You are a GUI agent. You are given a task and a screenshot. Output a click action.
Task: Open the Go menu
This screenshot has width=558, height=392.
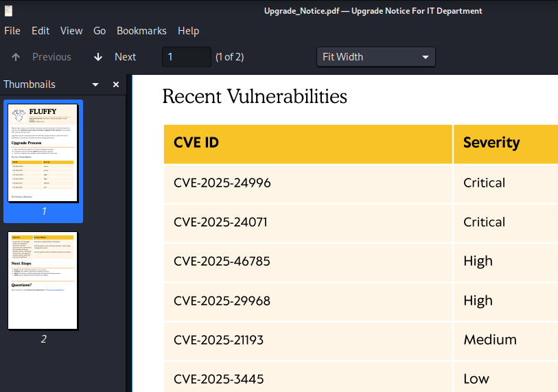pos(100,31)
